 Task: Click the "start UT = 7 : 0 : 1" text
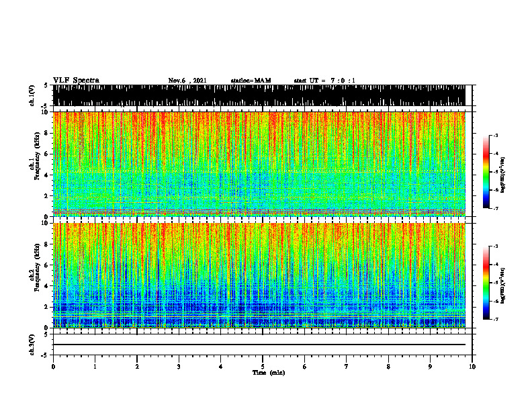[324, 81]
